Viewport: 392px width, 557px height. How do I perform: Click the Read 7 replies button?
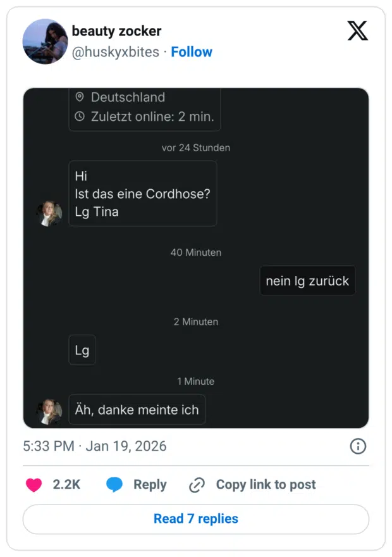click(196, 519)
